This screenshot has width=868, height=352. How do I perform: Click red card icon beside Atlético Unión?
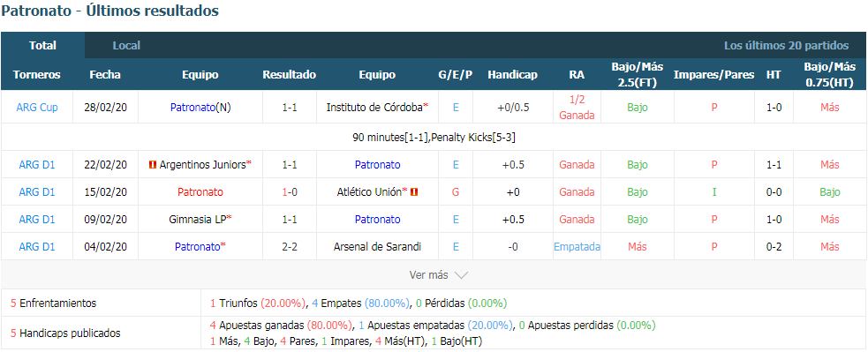(x=414, y=192)
